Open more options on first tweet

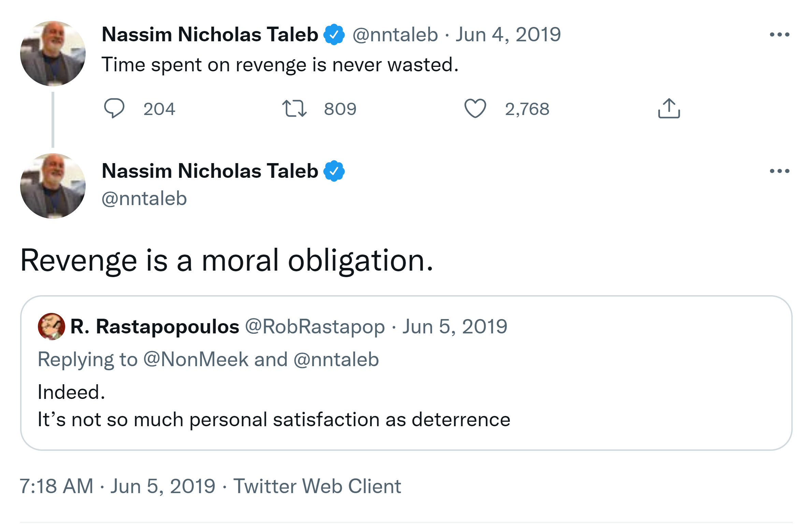(x=779, y=34)
